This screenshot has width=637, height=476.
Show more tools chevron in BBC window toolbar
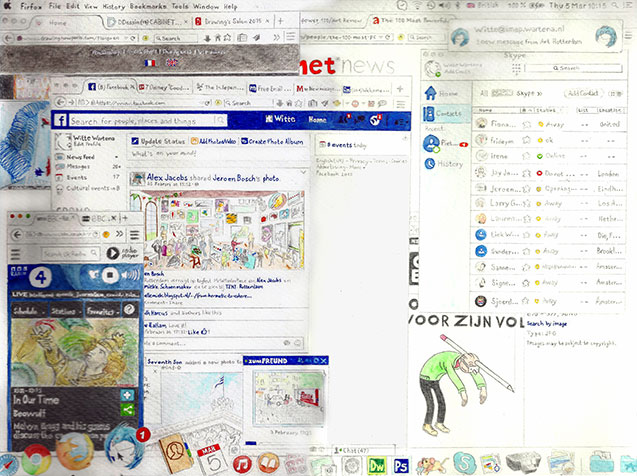point(119,234)
